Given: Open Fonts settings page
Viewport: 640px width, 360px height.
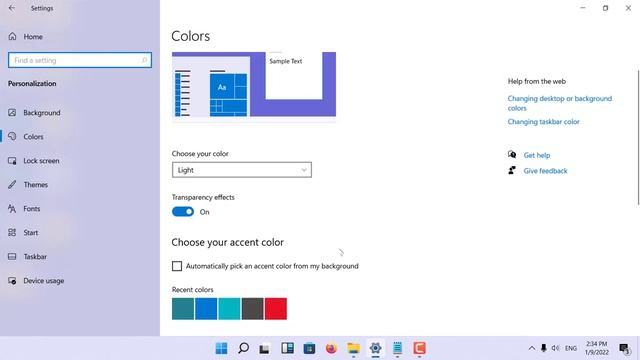Looking at the screenshot, I should click(x=31, y=209).
